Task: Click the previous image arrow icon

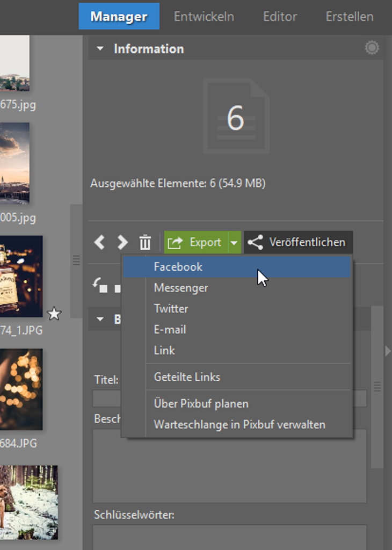Action: tap(99, 242)
